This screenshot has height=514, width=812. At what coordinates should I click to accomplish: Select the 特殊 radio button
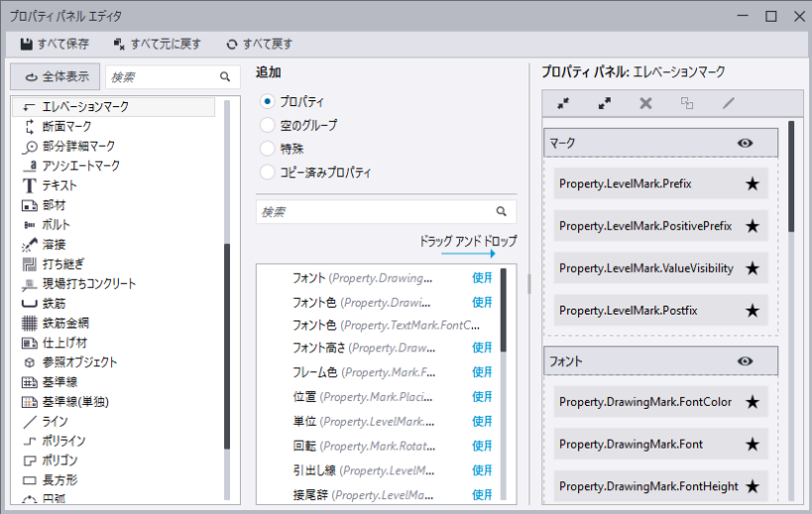pyautogui.click(x=268, y=149)
